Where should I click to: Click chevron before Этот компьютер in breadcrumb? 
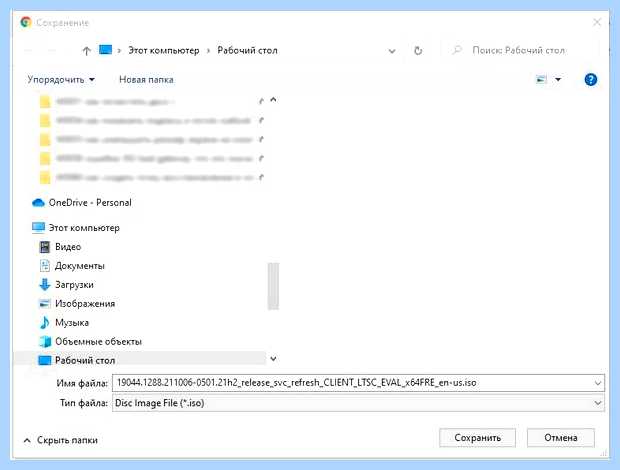[119, 51]
